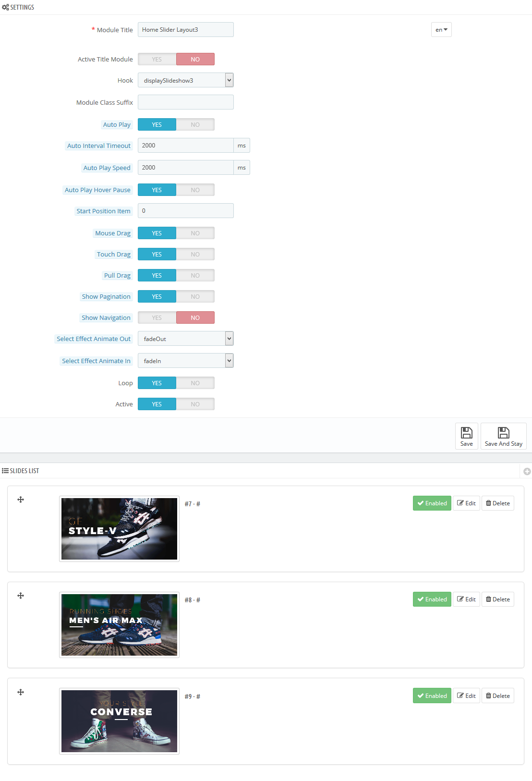Set Active Title Module to YES
The image size is (532, 781).
pyautogui.click(x=157, y=59)
